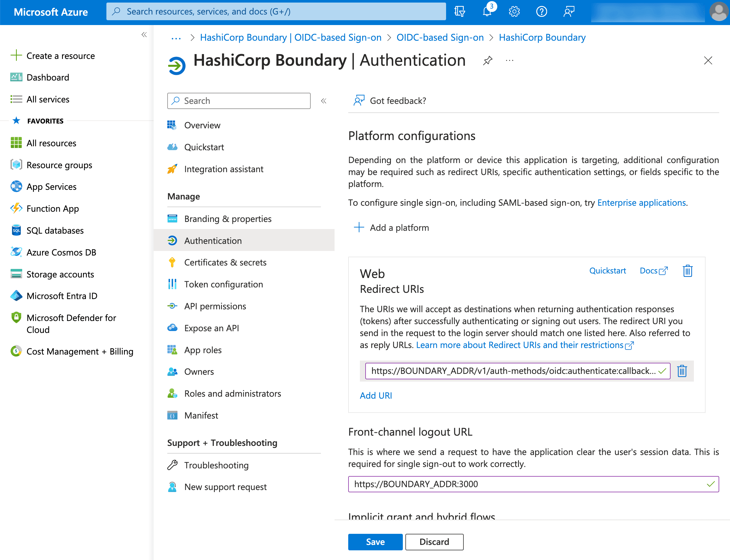Open more options ellipsis beside title

click(510, 60)
